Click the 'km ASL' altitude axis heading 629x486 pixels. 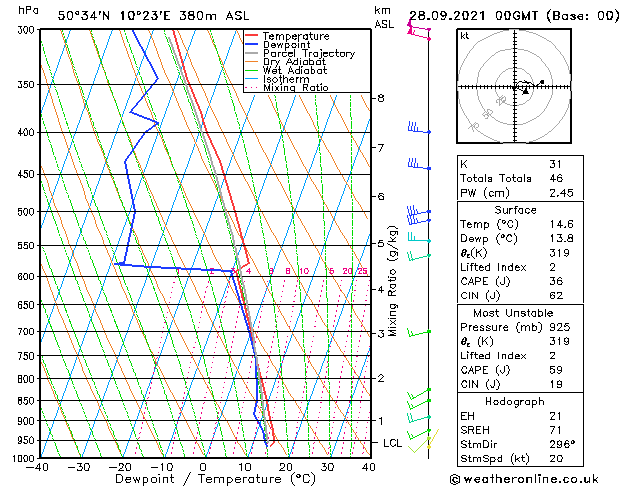click(x=384, y=17)
